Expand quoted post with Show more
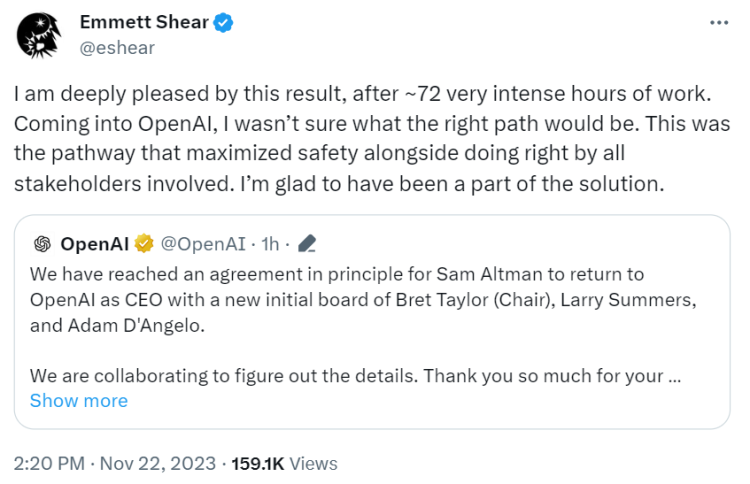The image size is (750, 484). 79,401
